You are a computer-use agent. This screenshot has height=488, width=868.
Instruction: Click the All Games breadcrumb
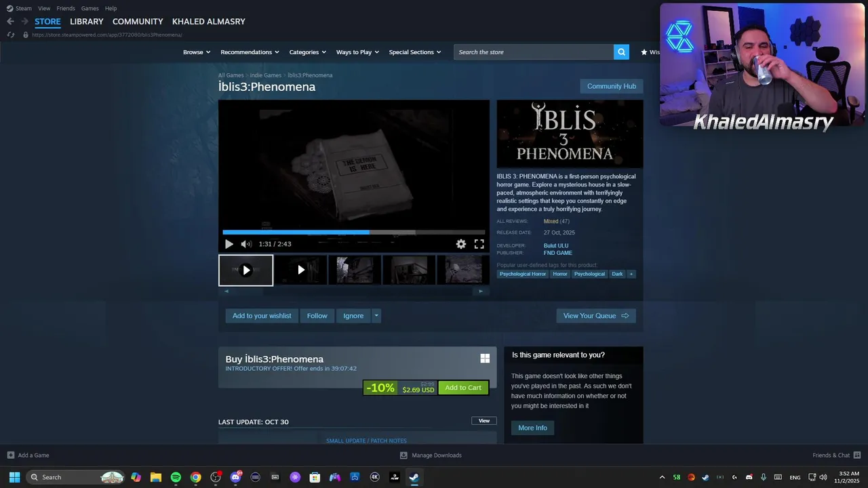231,75
